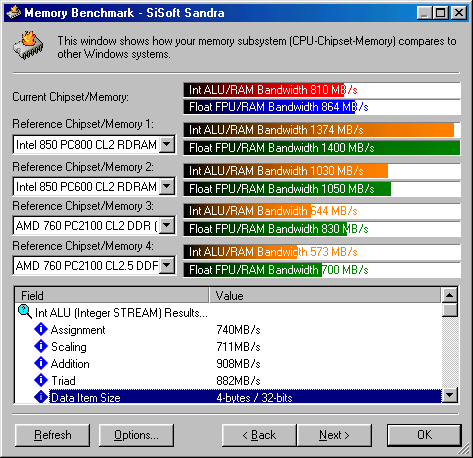
Task: Click the title bar application icon
Action: [14, 13]
